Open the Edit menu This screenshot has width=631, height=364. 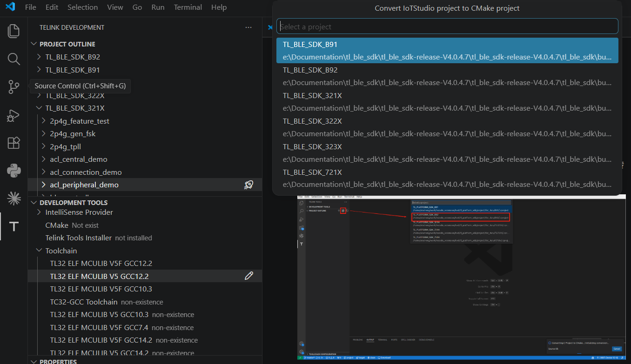pos(52,7)
